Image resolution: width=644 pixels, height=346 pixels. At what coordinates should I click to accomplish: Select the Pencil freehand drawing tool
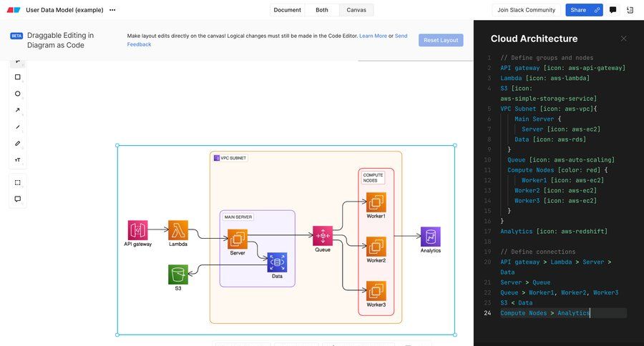18,143
